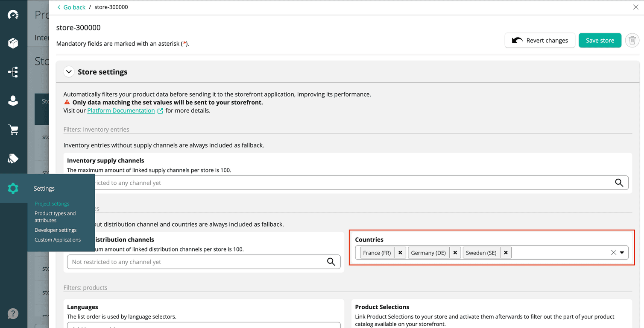Collapse the Store settings section
Viewport: 644px width, 328px height.
[69, 71]
